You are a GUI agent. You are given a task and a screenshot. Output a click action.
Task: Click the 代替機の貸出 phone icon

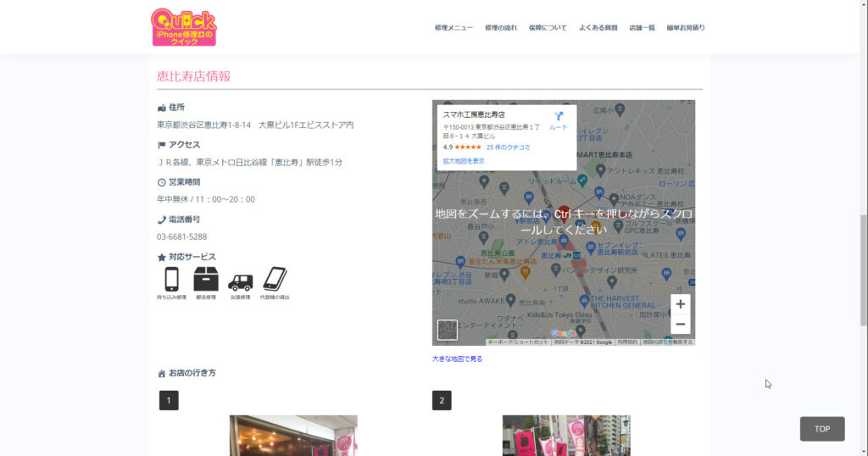[x=275, y=279]
